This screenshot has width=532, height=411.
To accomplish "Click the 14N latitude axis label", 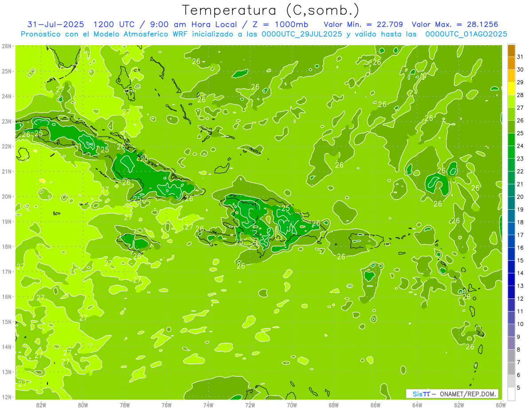I will [7, 347].
